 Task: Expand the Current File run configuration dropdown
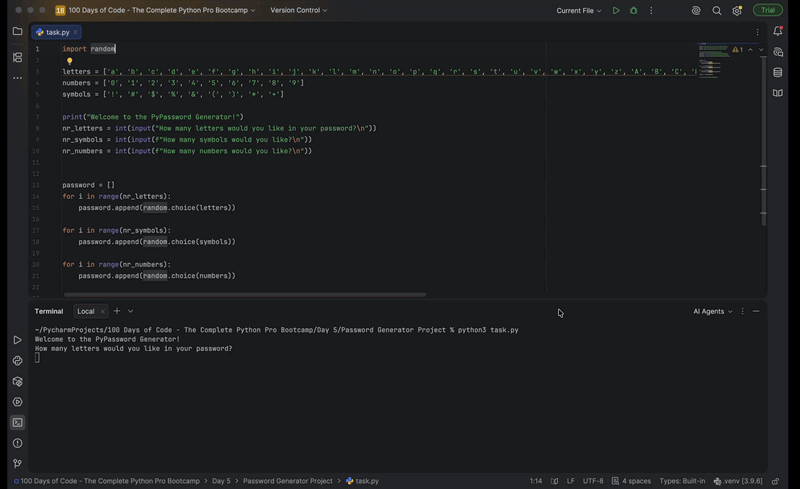[x=579, y=10]
